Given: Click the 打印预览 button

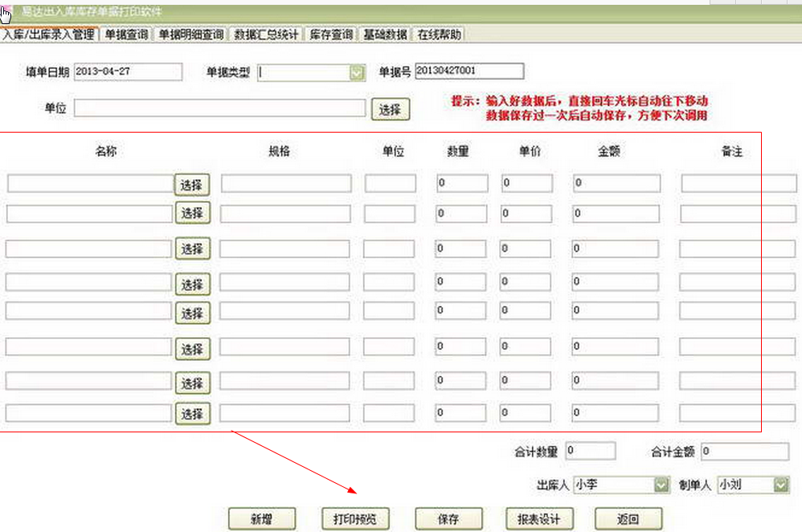Looking at the screenshot, I should [x=355, y=519].
